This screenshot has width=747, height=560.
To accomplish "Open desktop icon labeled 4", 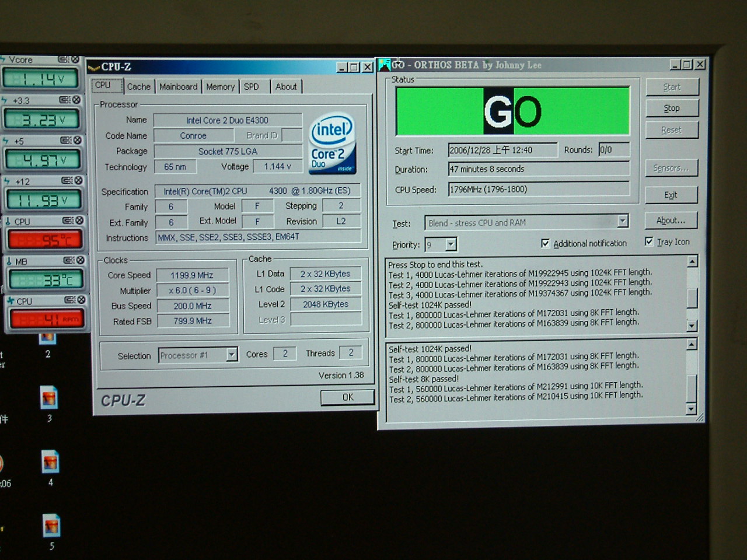I will 50,462.
